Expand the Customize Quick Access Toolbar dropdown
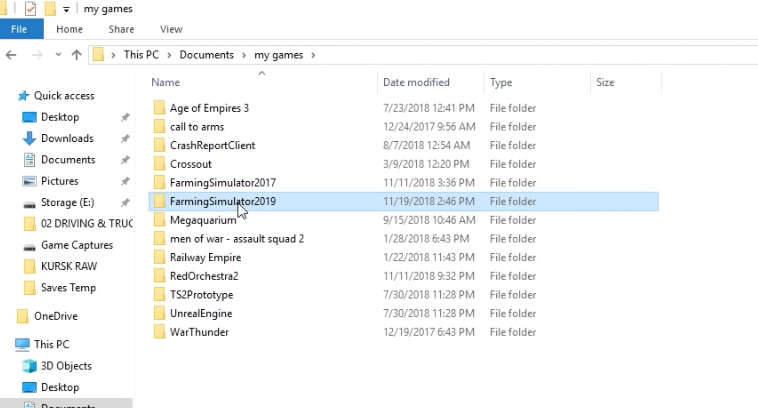 point(67,9)
